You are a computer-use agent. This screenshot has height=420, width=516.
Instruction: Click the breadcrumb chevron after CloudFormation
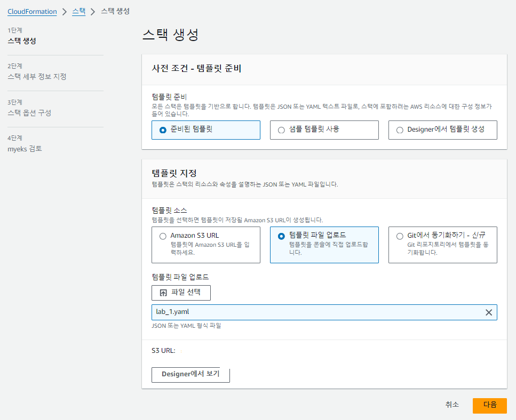(x=65, y=12)
